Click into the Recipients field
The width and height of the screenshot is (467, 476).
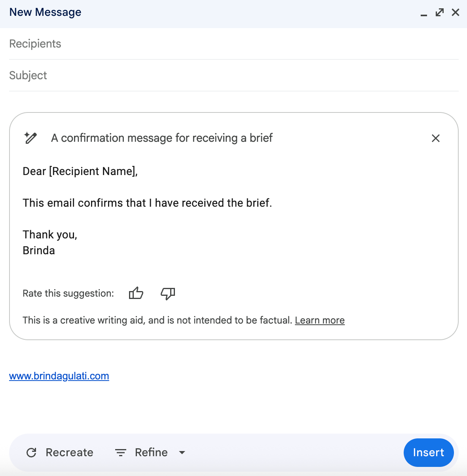pos(233,44)
